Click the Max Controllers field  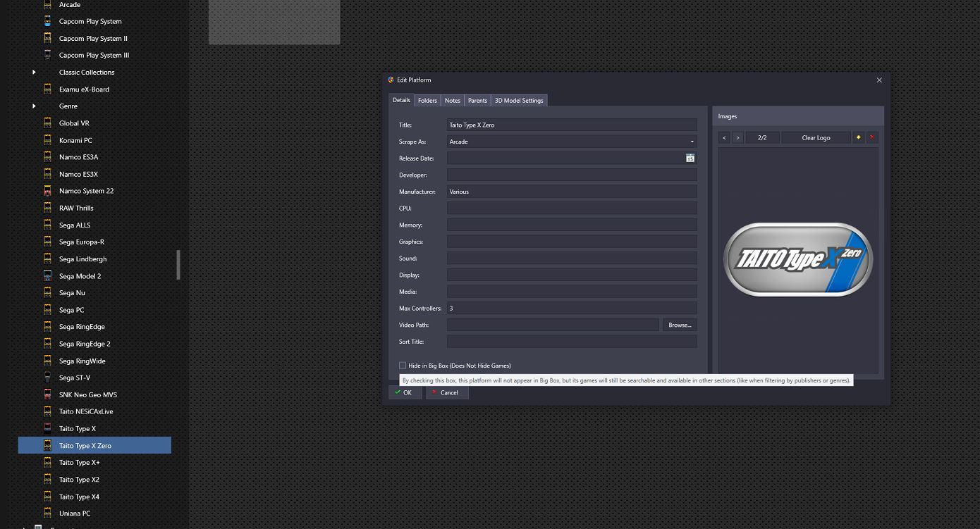click(572, 308)
